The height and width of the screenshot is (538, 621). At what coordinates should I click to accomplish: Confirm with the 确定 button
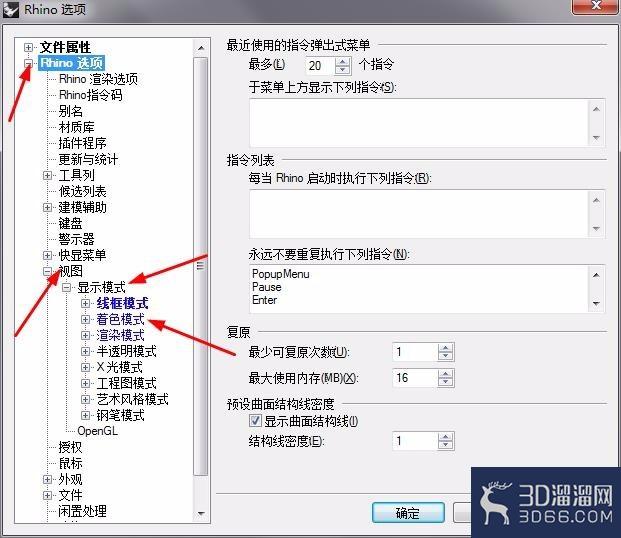click(408, 513)
